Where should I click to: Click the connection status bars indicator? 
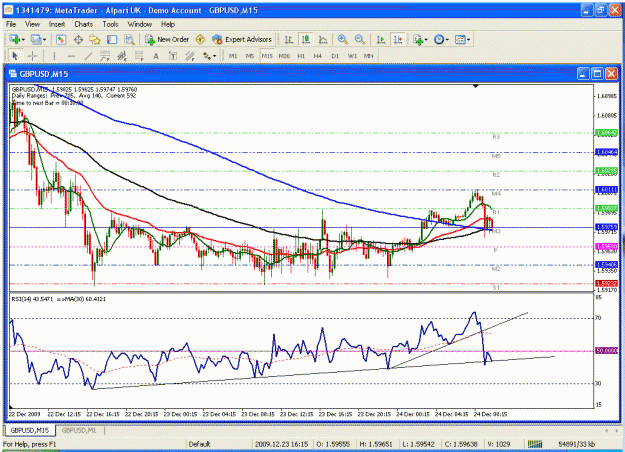click(535, 444)
